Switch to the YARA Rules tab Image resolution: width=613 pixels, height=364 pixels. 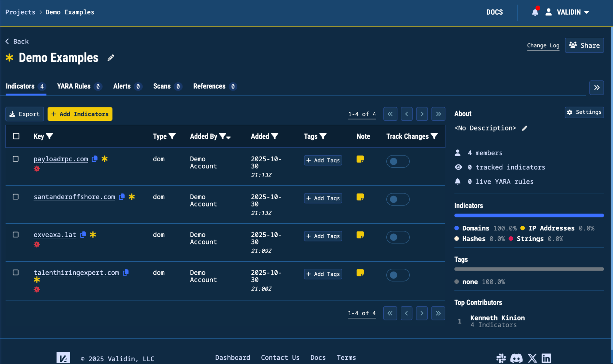[74, 86]
